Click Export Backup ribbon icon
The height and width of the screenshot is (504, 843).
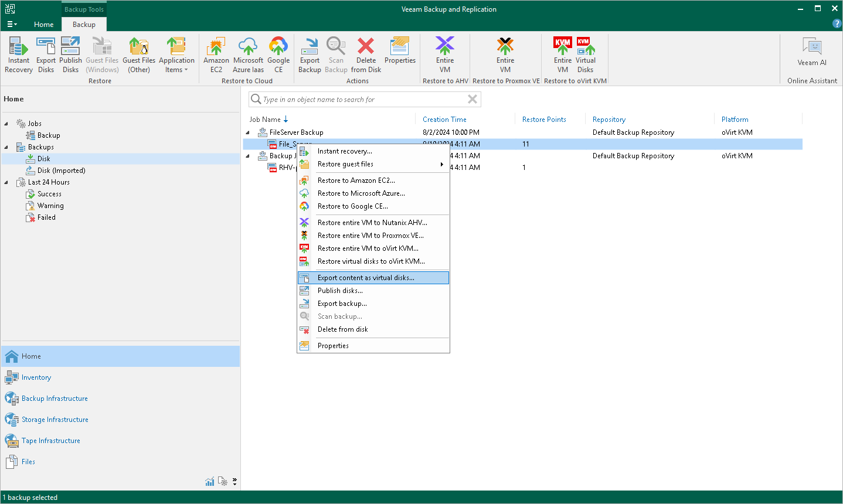(x=310, y=55)
